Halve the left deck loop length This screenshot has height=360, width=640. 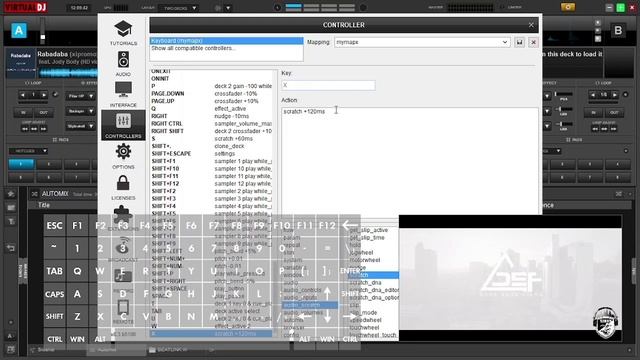tap(23, 95)
